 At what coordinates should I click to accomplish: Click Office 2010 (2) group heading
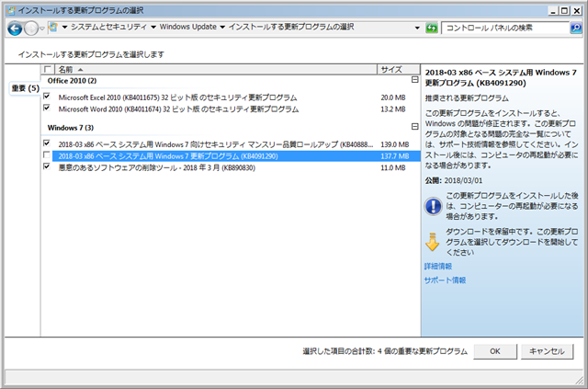[72, 81]
